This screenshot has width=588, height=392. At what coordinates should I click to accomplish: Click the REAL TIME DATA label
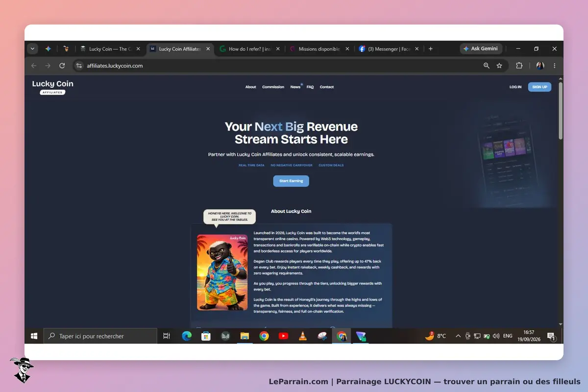(x=251, y=166)
